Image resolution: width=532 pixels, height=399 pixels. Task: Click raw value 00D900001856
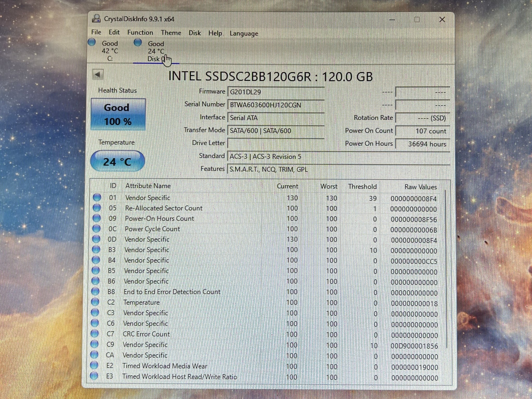coord(414,346)
